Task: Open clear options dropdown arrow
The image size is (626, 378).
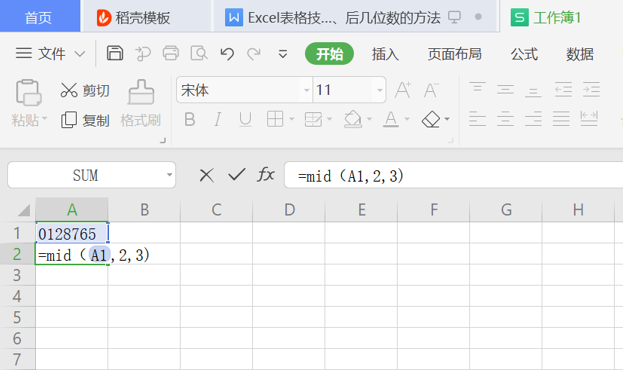Action: 447,119
